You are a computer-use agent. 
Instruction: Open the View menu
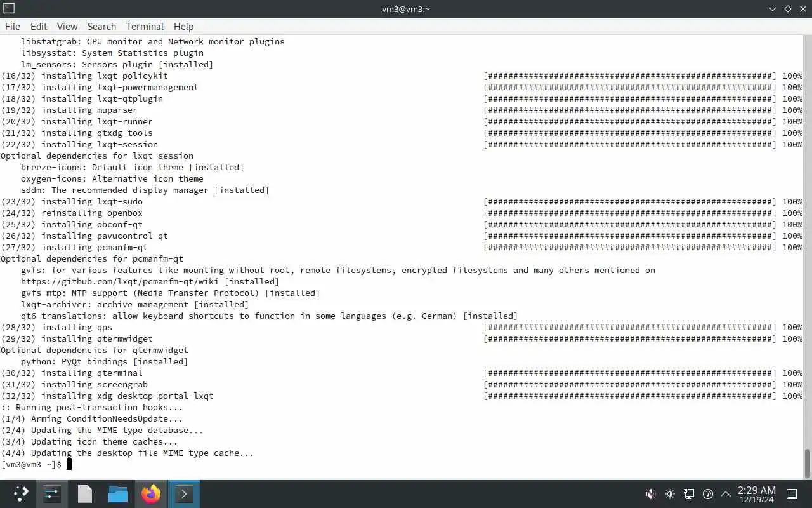67,26
